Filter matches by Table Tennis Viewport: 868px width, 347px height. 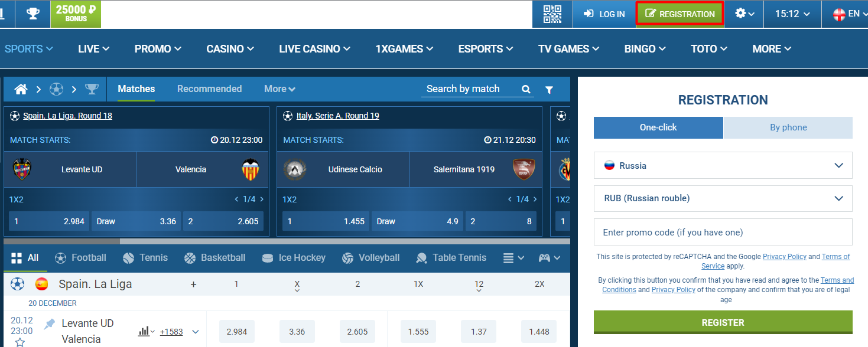pos(451,258)
